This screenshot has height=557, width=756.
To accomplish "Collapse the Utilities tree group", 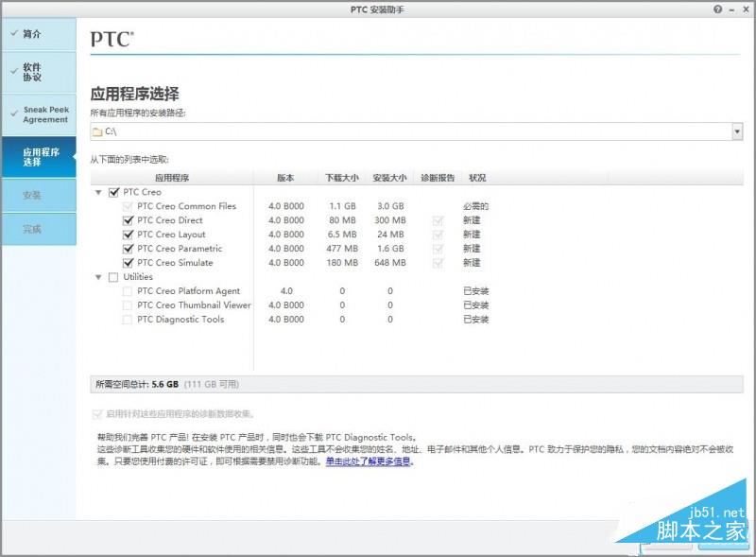I will tap(98, 277).
